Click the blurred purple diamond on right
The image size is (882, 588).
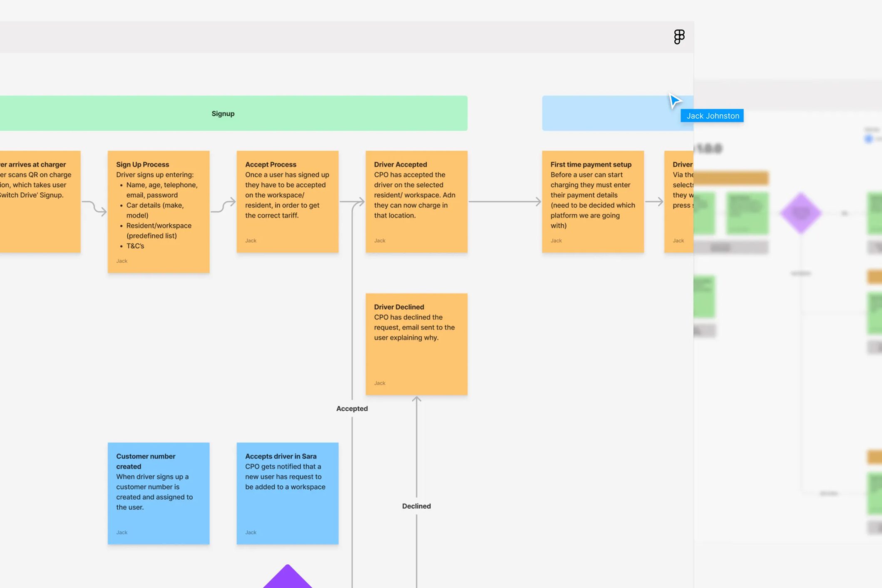point(800,213)
